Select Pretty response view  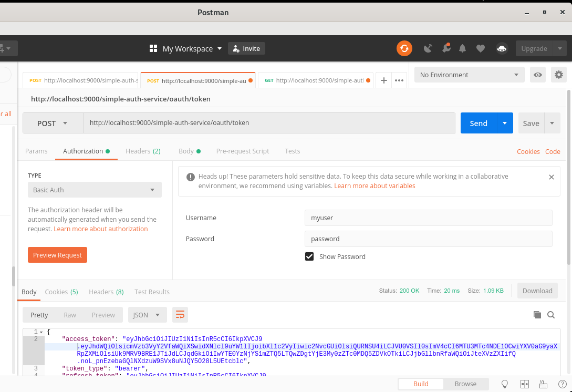pos(39,315)
